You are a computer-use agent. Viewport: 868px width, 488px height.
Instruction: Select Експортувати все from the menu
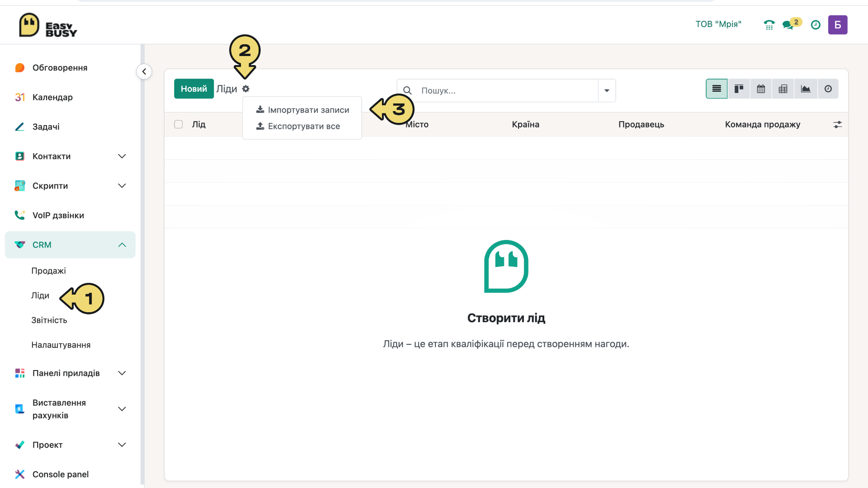point(302,126)
